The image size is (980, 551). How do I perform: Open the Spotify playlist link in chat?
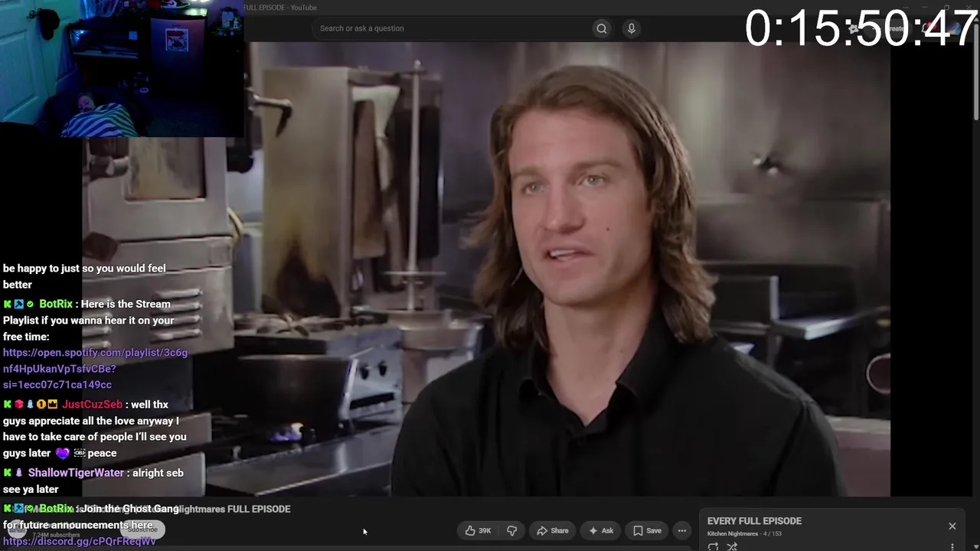(x=95, y=368)
